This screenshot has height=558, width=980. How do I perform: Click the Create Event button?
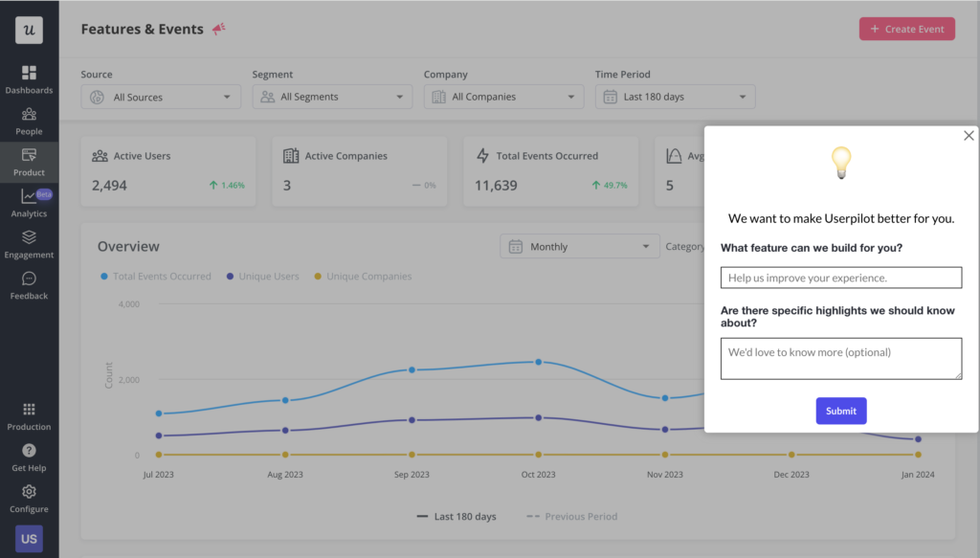coord(906,29)
